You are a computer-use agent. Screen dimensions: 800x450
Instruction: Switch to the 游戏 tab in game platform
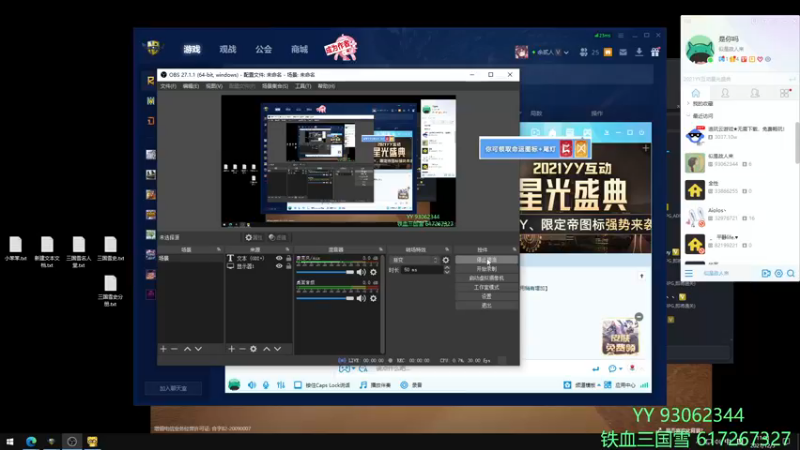click(x=192, y=49)
